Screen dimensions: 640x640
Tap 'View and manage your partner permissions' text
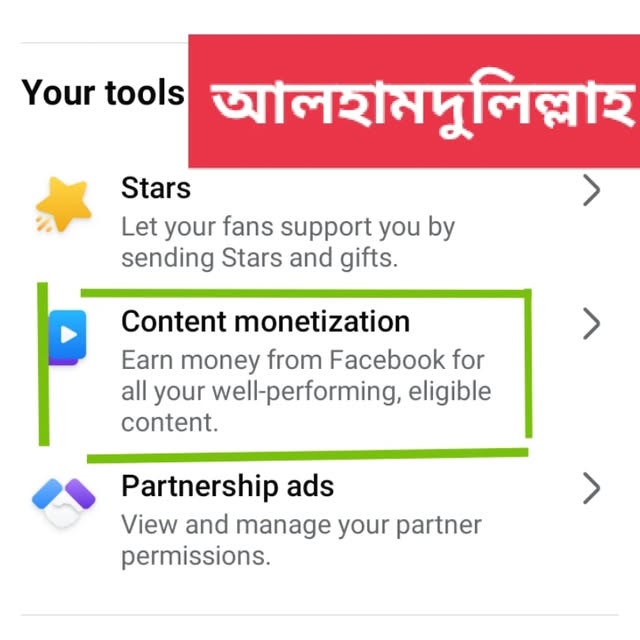(x=302, y=540)
